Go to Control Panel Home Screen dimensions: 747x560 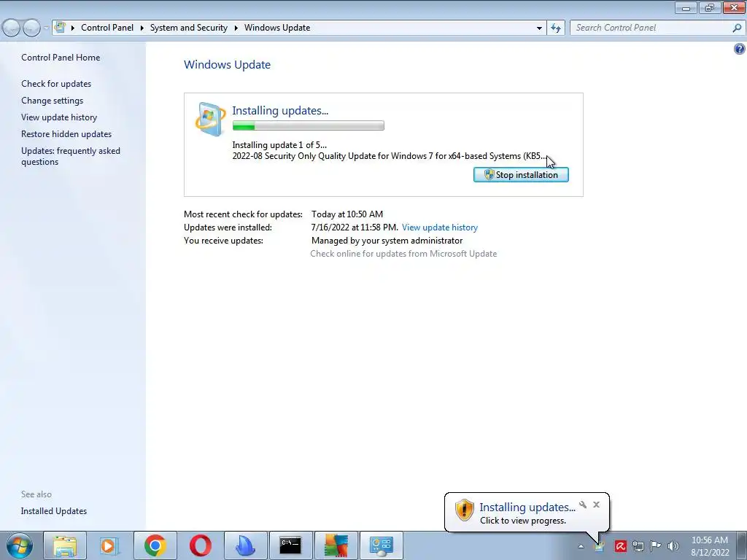[x=61, y=57]
